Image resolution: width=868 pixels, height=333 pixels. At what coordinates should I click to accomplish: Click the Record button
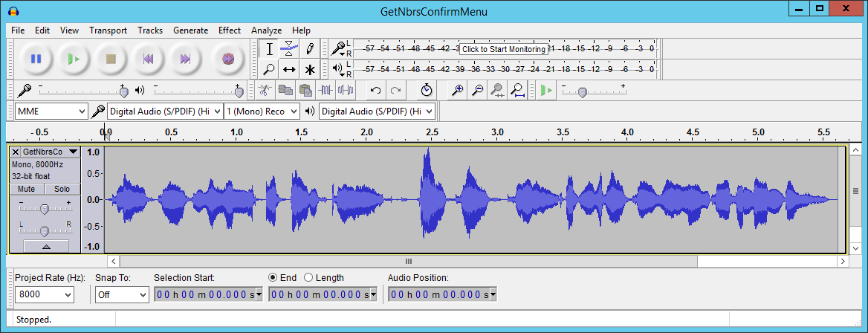(x=228, y=59)
